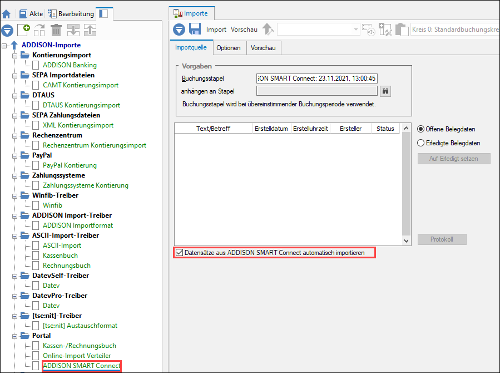Collapse the [tsenit]-Treiber folder node

tap(14, 316)
